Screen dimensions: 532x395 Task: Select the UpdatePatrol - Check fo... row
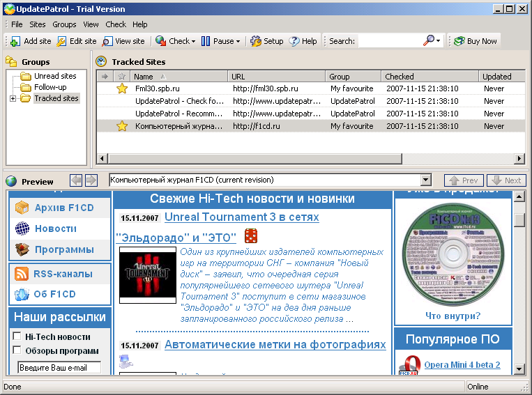pyautogui.click(x=310, y=101)
